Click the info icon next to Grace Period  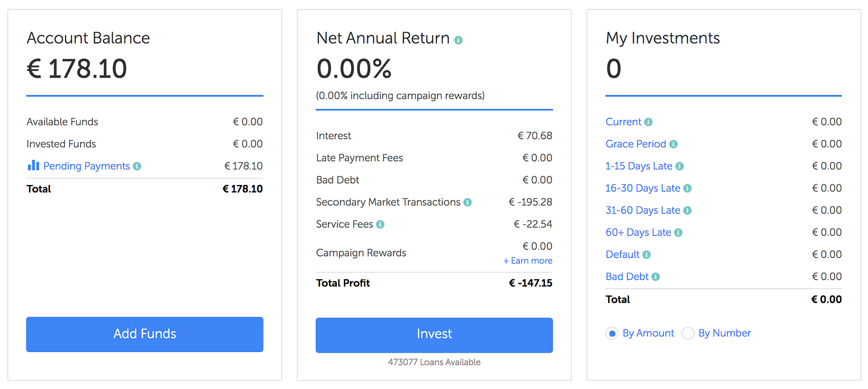click(x=674, y=144)
